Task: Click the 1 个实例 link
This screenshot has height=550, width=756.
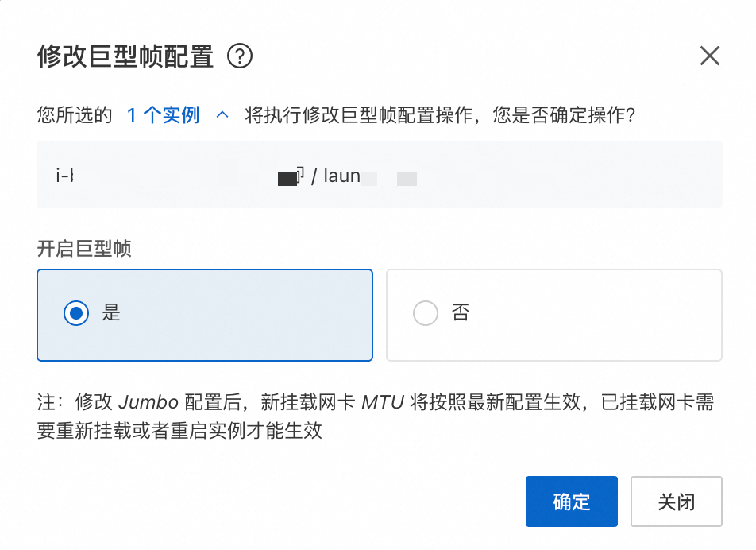Action: (x=163, y=116)
